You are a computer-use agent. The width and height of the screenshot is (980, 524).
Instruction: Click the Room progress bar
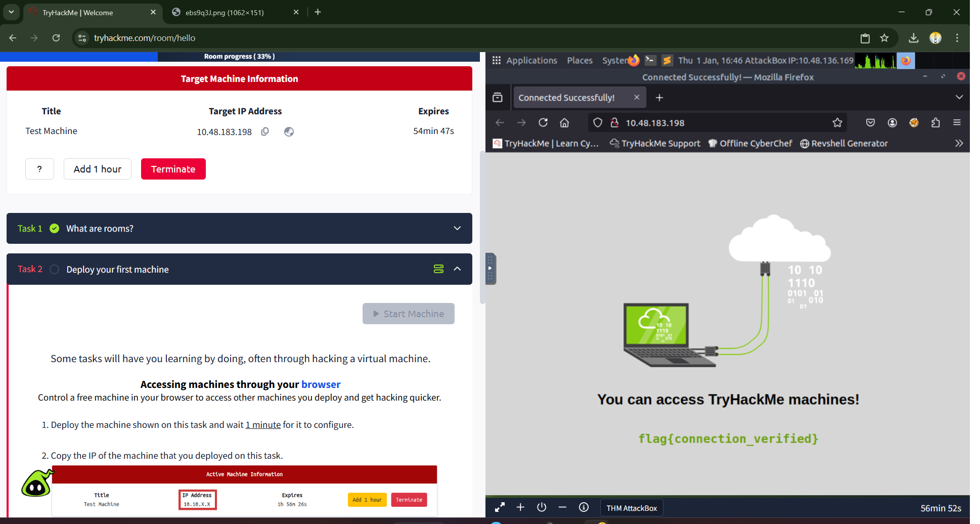click(240, 57)
